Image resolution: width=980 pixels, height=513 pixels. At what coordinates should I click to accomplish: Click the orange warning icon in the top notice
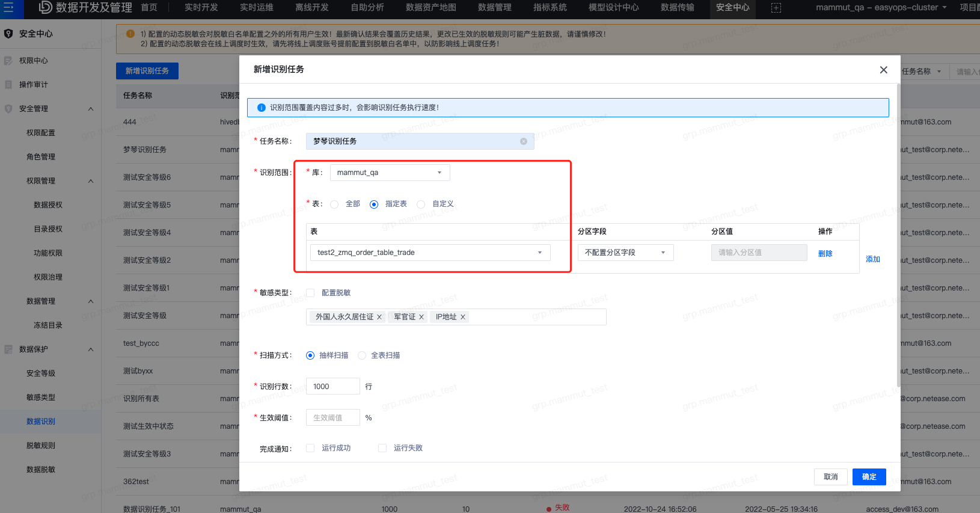130,34
